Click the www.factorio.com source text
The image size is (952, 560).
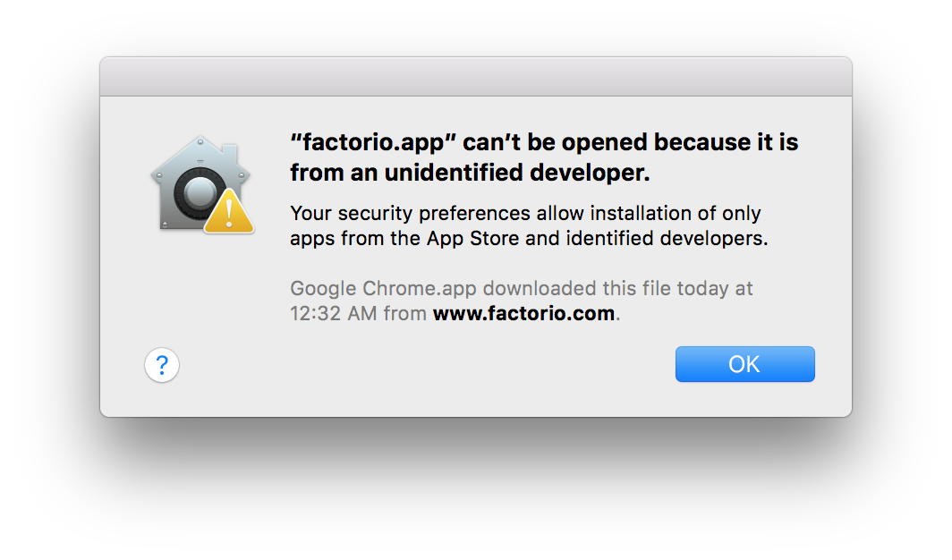pos(523,314)
